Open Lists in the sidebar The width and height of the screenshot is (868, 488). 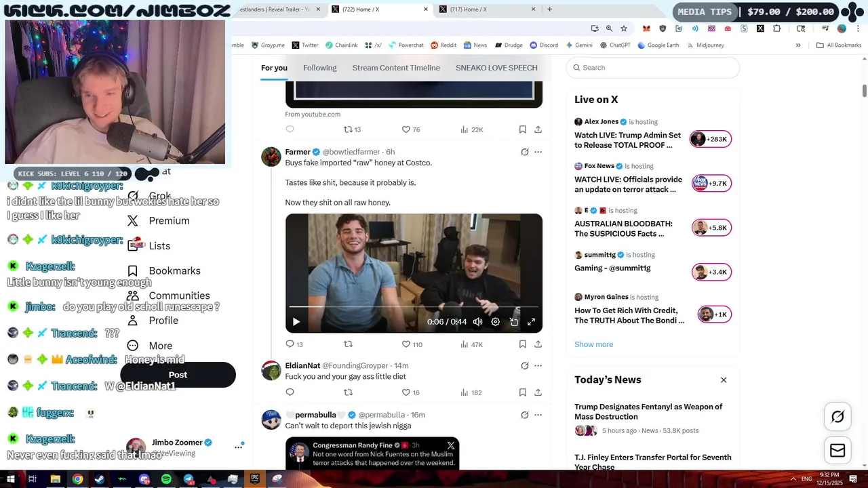149,245
